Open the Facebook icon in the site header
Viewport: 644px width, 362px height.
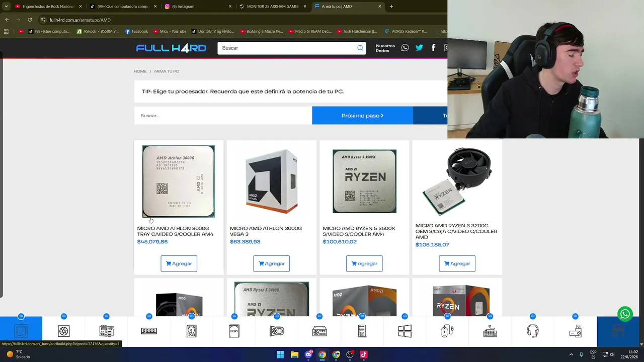[433, 48]
